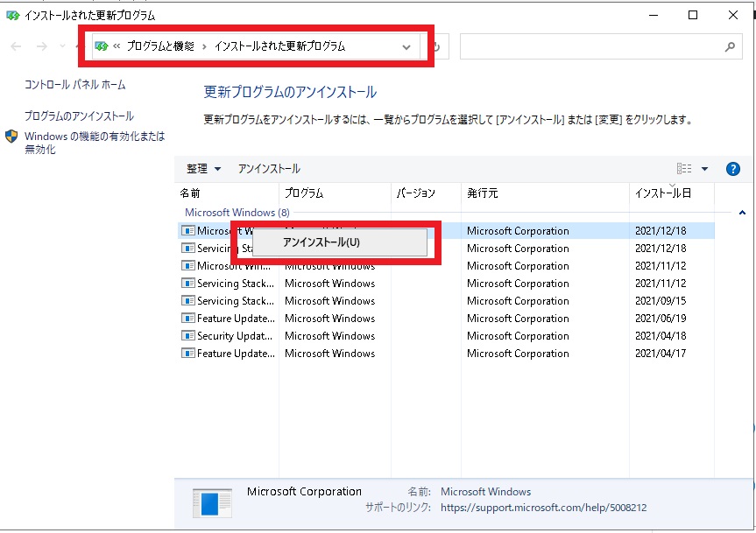Click the back navigation arrow
Screen dimensions: 756x533
click(x=15, y=46)
